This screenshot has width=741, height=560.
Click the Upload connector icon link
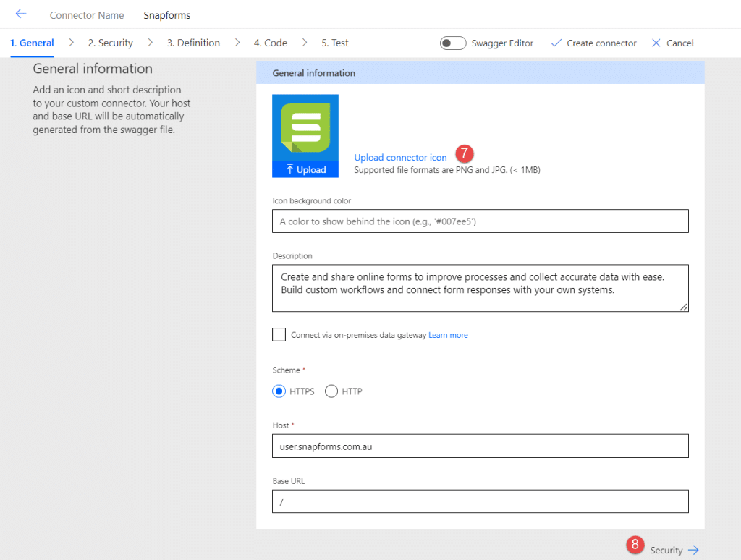400,157
